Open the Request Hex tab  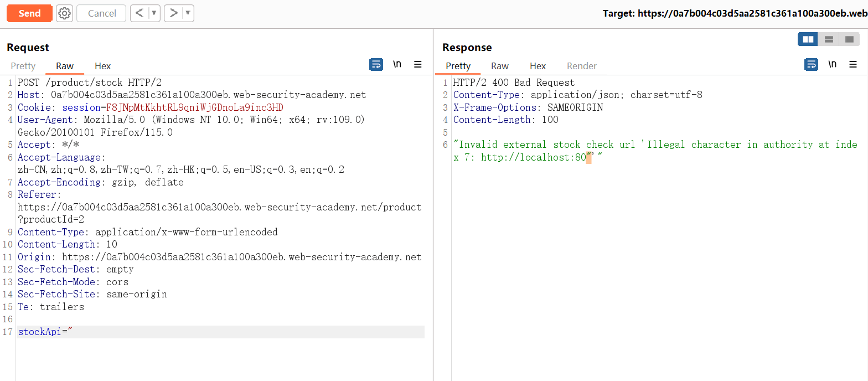102,66
